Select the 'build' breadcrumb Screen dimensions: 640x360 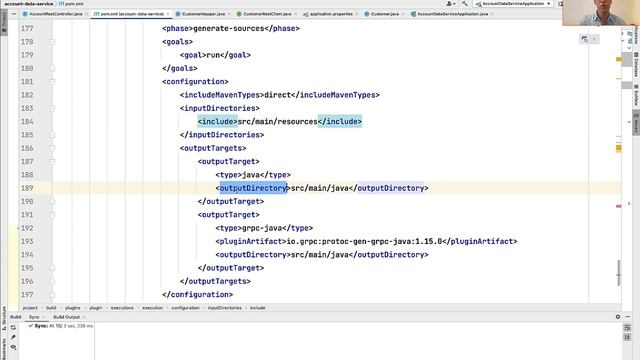pos(51,308)
